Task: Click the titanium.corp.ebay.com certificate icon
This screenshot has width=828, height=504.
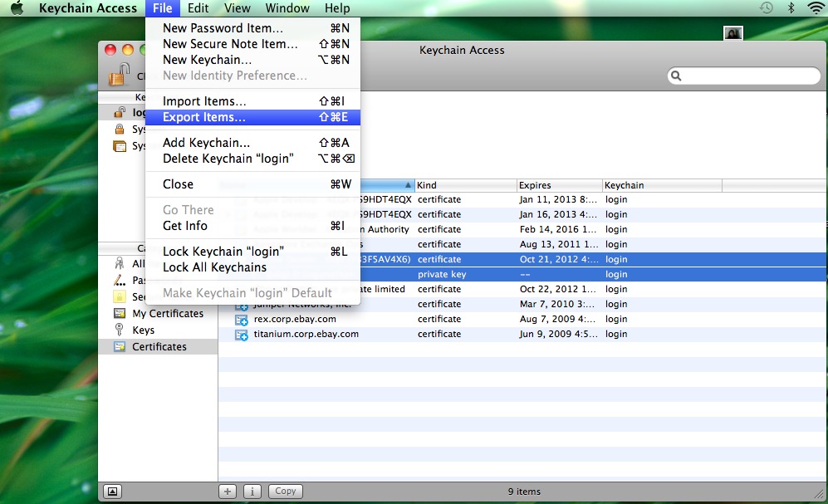Action: (x=242, y=334)
